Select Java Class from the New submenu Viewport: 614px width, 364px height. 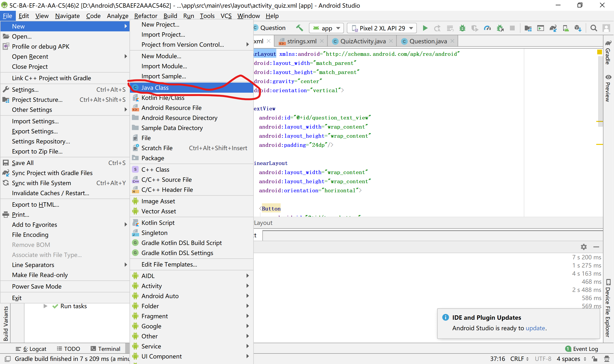(x=155, y=88)
